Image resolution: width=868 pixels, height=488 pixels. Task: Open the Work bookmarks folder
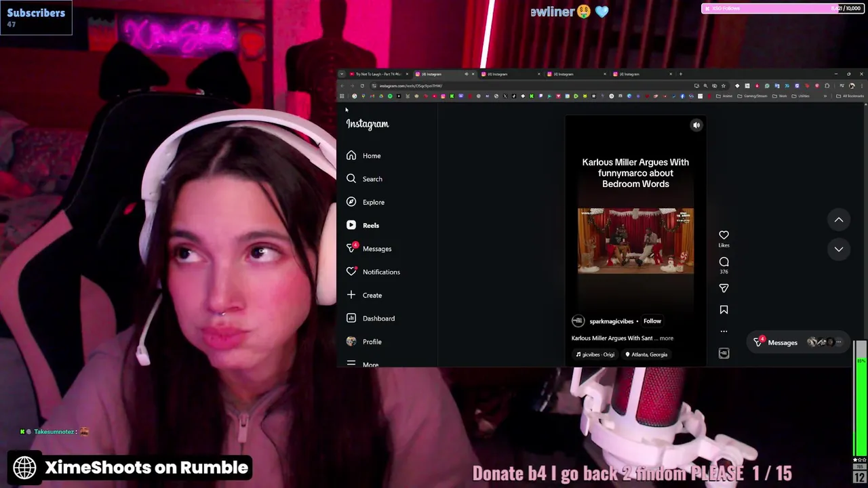(779, 96)
